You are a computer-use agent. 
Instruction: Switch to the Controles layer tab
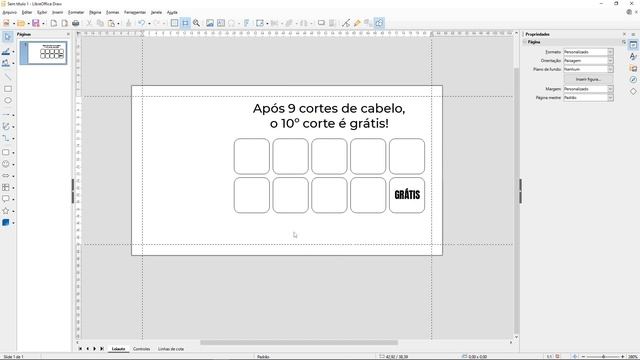tap(142, 349)
